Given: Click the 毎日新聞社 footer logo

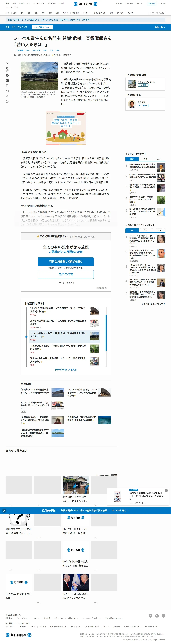Looking at the screenshot, I should tap(19, 635).
